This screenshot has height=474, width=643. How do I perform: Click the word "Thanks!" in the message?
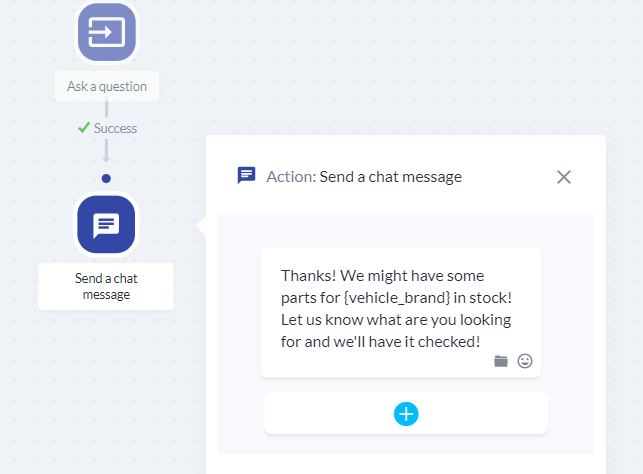[308, 276]
